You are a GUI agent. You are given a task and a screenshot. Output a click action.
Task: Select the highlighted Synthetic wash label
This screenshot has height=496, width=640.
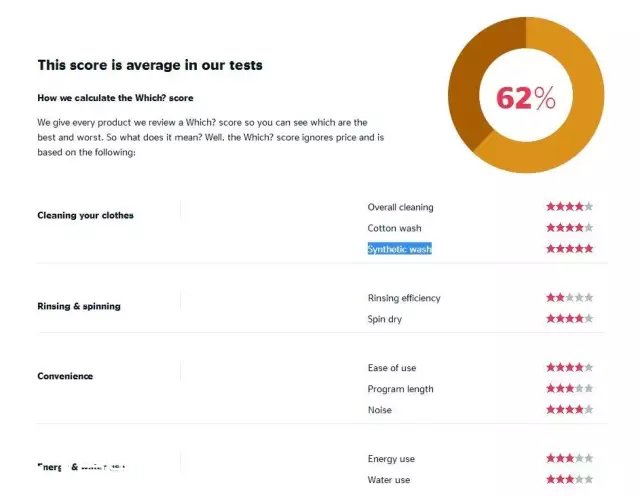pyautogui.click(x=400, y=249)
